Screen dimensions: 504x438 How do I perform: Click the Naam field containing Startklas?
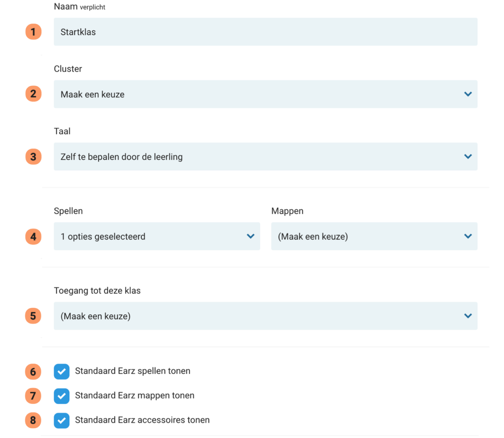pos(265,32)
